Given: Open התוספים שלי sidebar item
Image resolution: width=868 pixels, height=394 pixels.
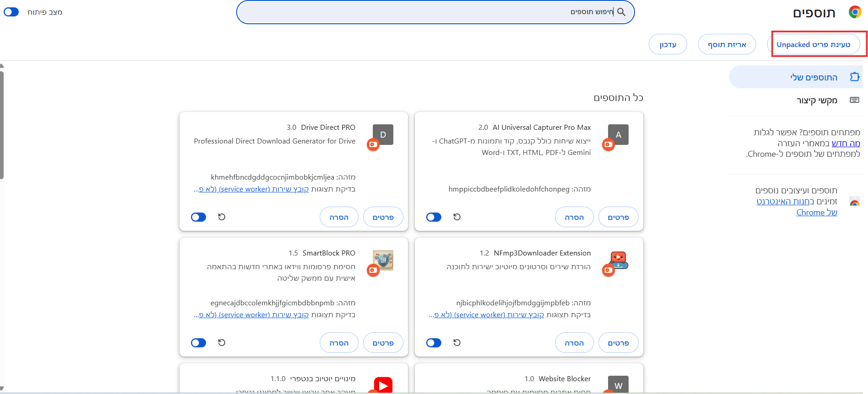Looking at the screenshot, I should (x=796, y=77).
